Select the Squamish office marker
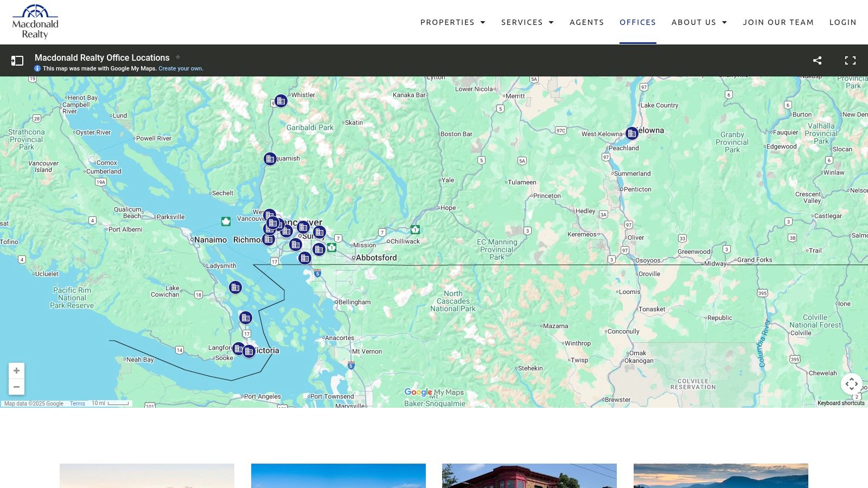The width and height of the screenshot is (868, 488). click(269, 159)
